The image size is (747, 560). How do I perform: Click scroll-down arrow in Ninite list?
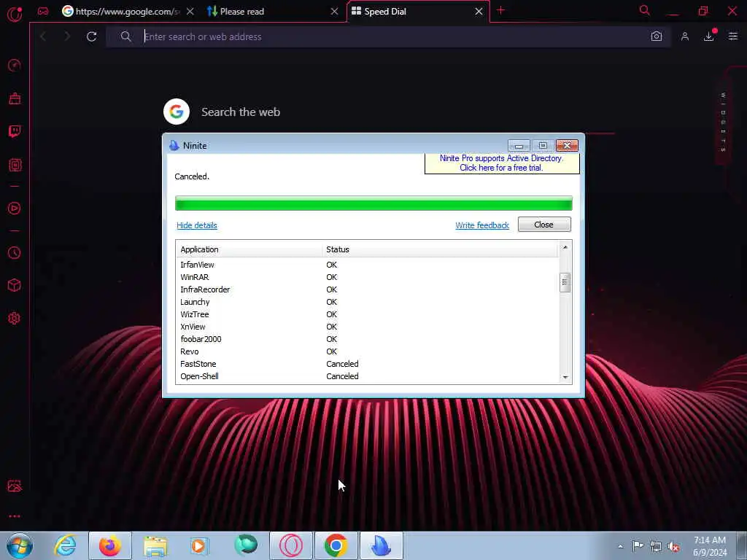pos(565,377)
